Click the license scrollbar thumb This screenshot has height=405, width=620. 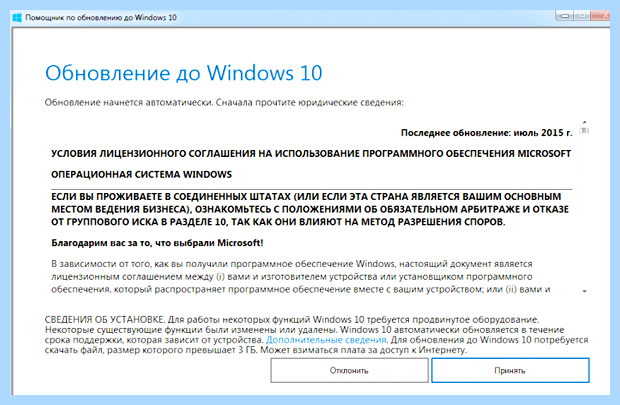click(x=584, y=131)
